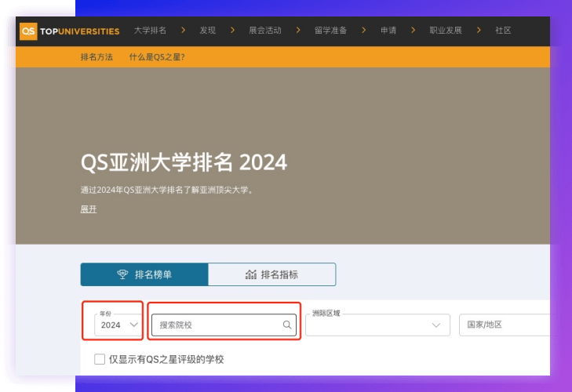This screenshot has width=572, height=392.
Task: Click into the 搜索院校 search field
Action: [224, 325]
